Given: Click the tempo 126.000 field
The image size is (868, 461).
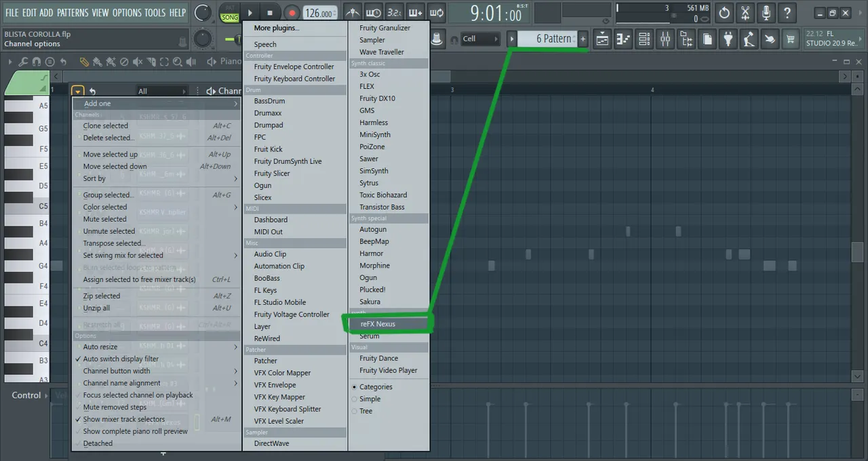Looking at the screenshot, I should click(x=319, y=13).
